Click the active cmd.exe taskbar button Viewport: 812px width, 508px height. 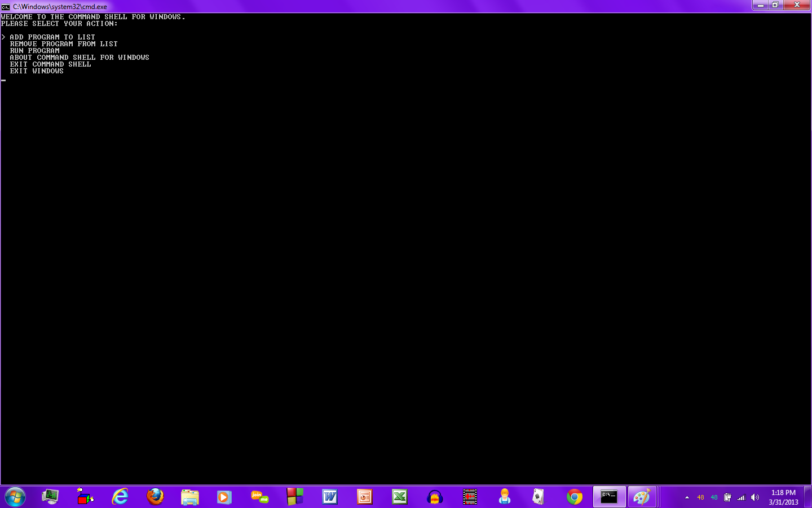coord(609,497)
